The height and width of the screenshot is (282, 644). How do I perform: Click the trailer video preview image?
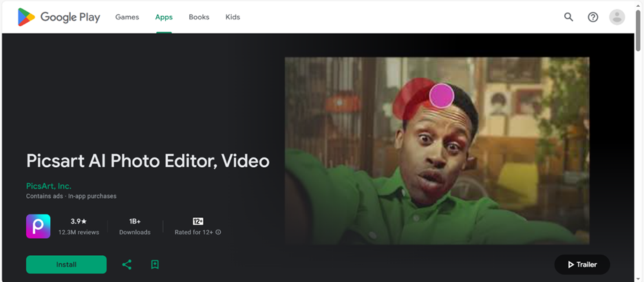[x=437, y=150]
